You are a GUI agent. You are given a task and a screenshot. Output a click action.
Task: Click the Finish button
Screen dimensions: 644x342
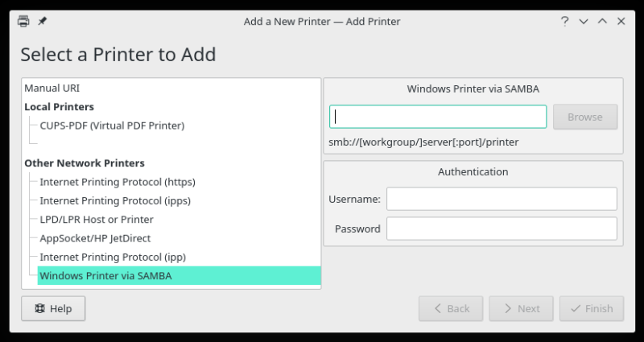tap(592, 308)
